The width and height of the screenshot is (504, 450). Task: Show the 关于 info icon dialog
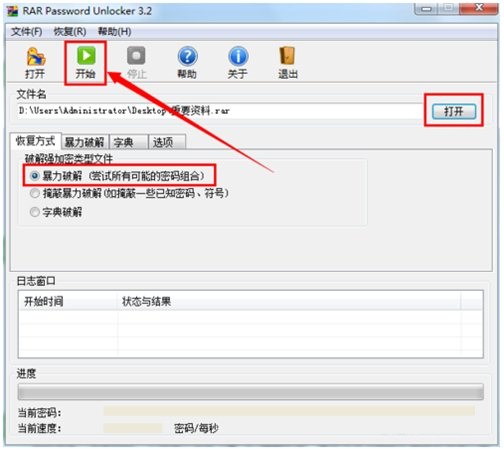[x=238, y=63]
